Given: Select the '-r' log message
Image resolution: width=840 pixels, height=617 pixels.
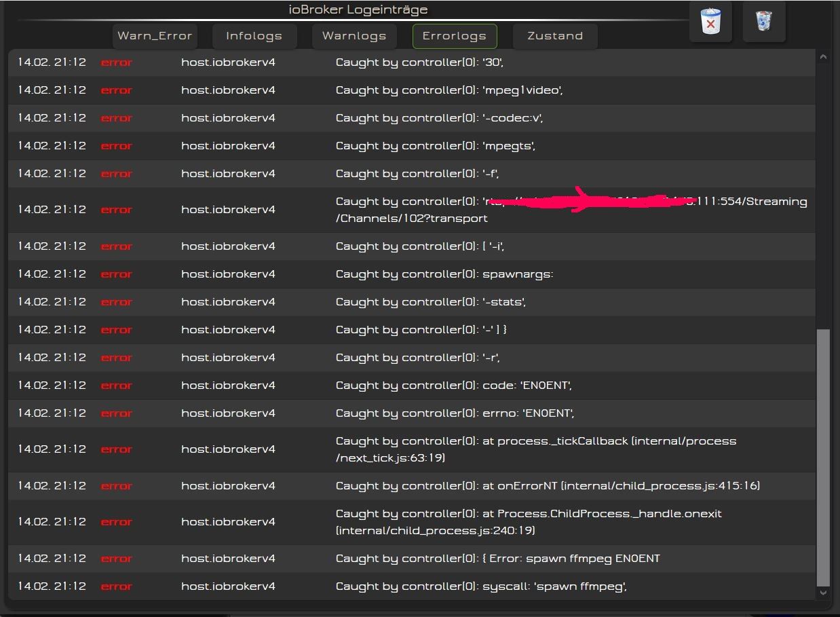Looking at the screenshot, I should pos(418,358).
